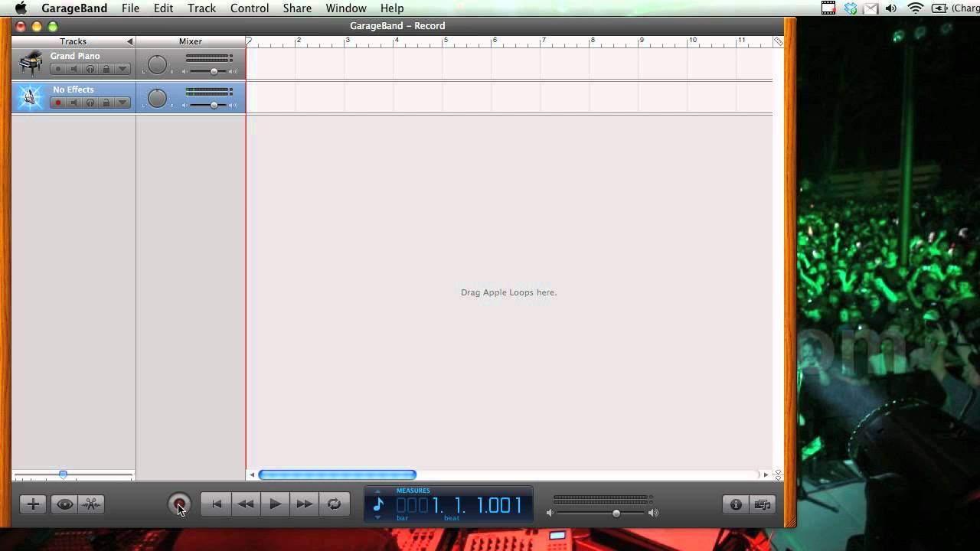Click the note icon in LCD display
Image resolution: width=980 pixels, height=551 pixels.
click(x=378, y=504)
